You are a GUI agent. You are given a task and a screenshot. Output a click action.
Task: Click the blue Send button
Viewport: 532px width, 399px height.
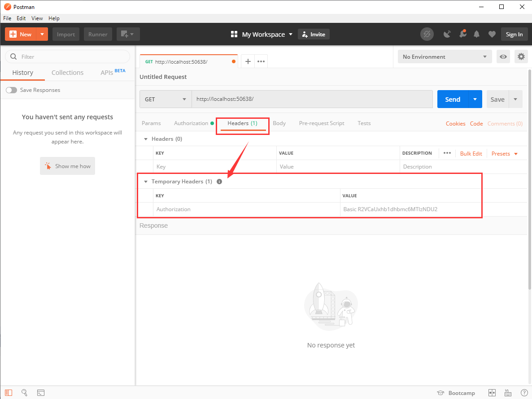[452, 100]
